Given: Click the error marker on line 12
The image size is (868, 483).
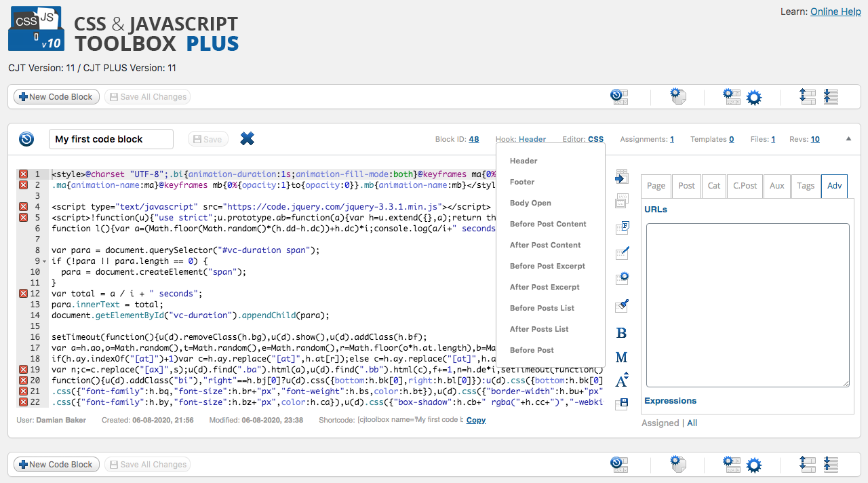Looking at the screenshot, I should [x=24, y=294].
